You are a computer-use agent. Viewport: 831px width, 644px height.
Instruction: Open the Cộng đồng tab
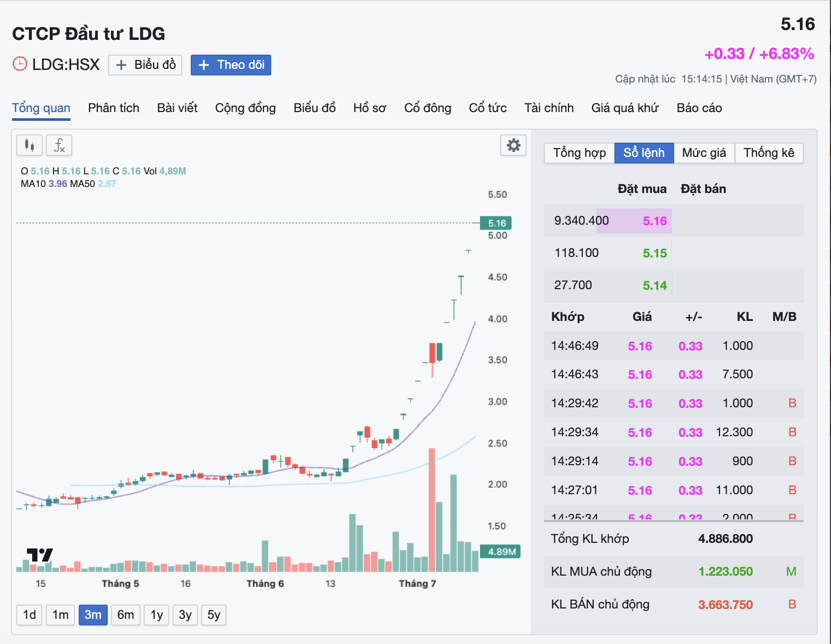pos(245,108)
